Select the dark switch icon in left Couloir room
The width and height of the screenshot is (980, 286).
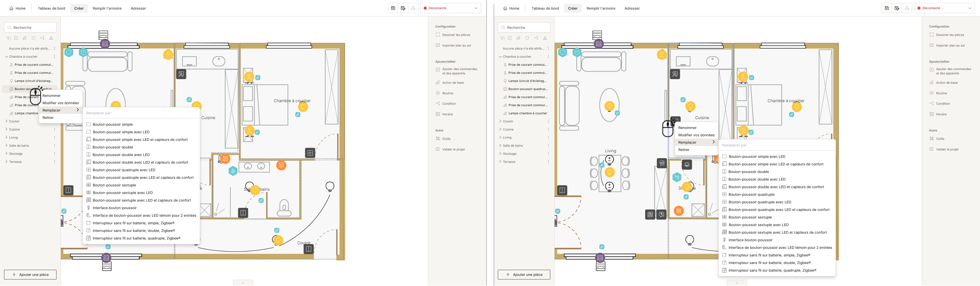point(308,249)
